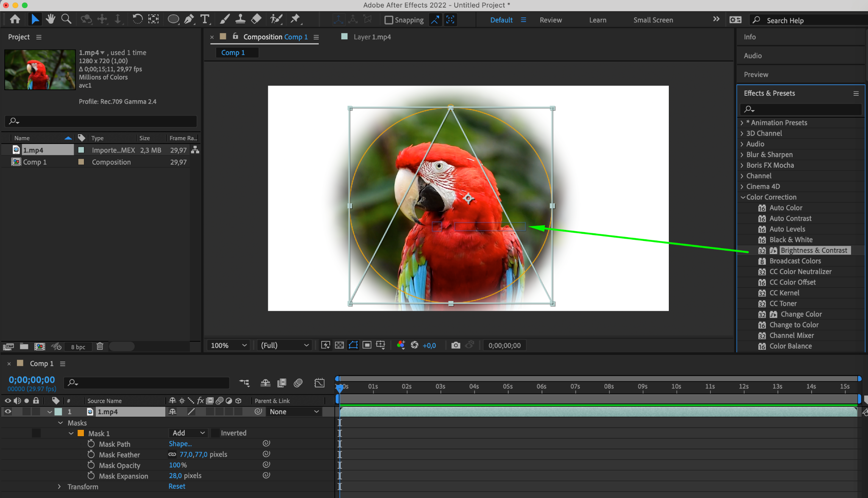Enable the Snapping checkbox
The width and height of the screenshot is (868, 498).
pyautogui.click(x=389, y=20)
